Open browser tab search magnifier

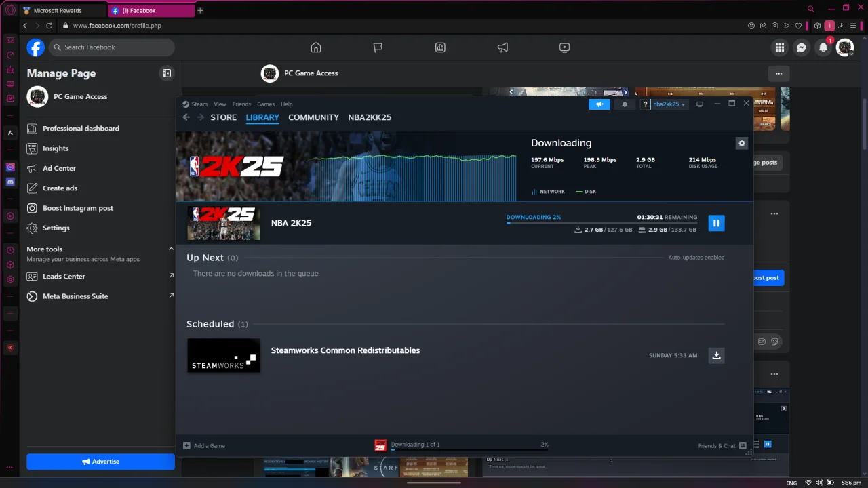pyautogui.click(x=810, y=9)
